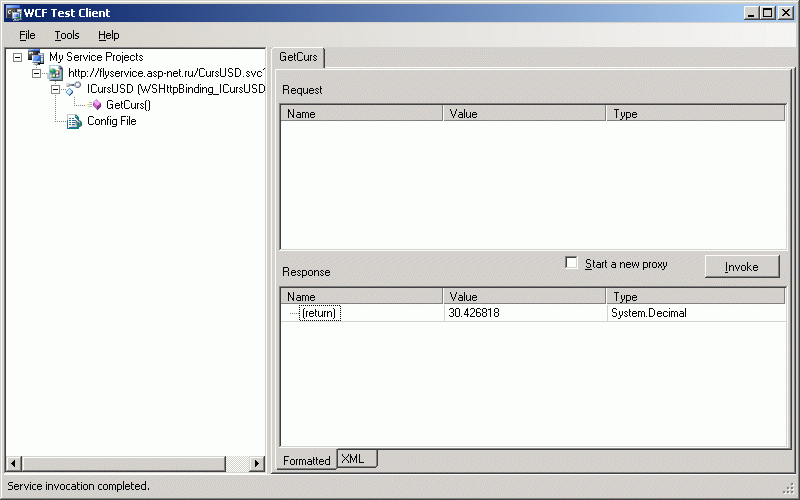This screenshot has width=800, height=500.
Task: Minimize the WCF Test Client window
Action: tap(750, 13)
